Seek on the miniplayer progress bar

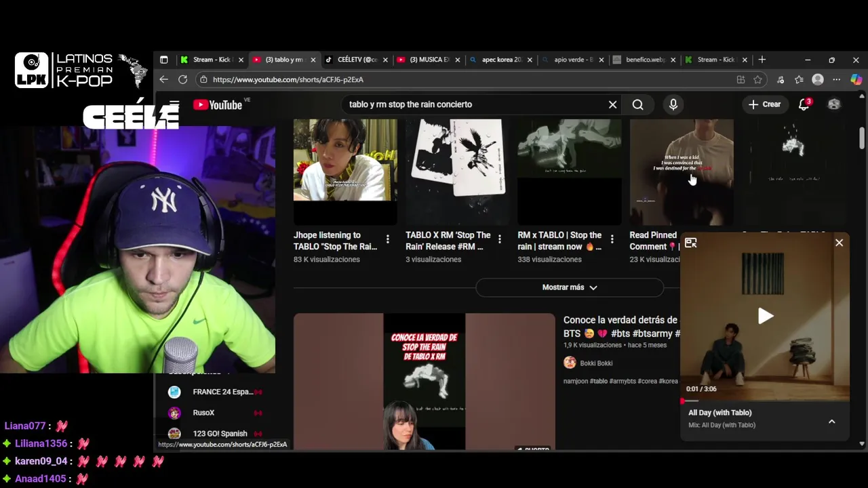765,401
